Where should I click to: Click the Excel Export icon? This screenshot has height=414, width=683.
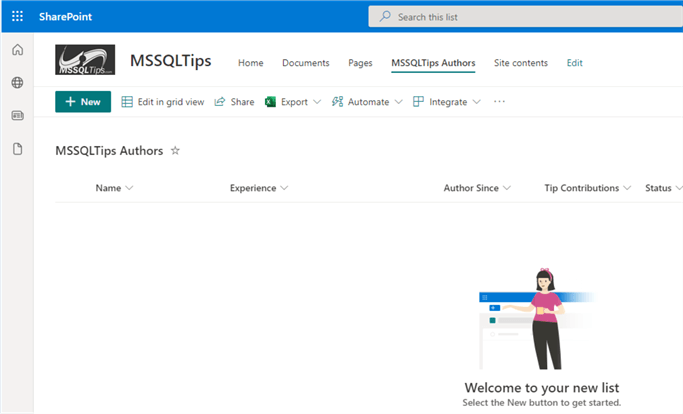click(x=270, y=102)
